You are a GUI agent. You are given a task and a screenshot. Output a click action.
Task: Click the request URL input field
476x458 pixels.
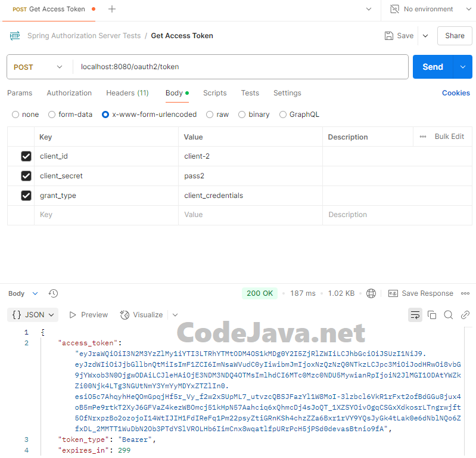click(x=241, y=67)
